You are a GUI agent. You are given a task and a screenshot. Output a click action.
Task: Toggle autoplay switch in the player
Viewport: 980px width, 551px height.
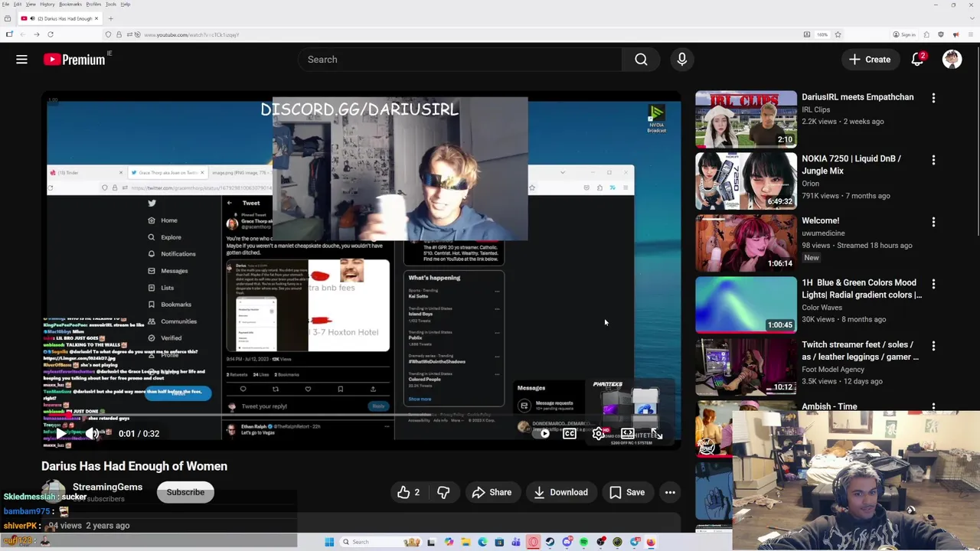[x=542, y=433]
